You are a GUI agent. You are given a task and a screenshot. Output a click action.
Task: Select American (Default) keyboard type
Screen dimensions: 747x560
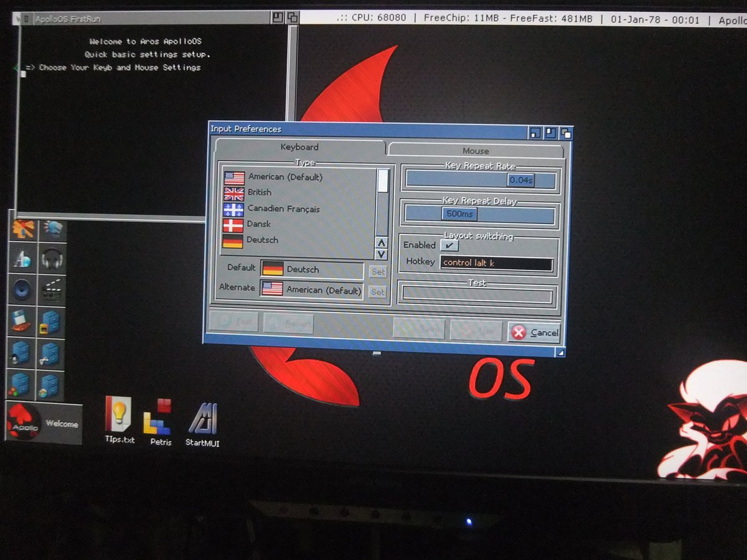[299, 177]
